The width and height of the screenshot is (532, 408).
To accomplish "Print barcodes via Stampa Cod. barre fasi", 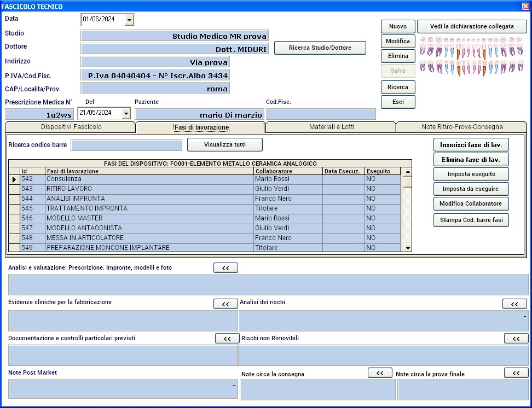I will (x=471, y=220).
